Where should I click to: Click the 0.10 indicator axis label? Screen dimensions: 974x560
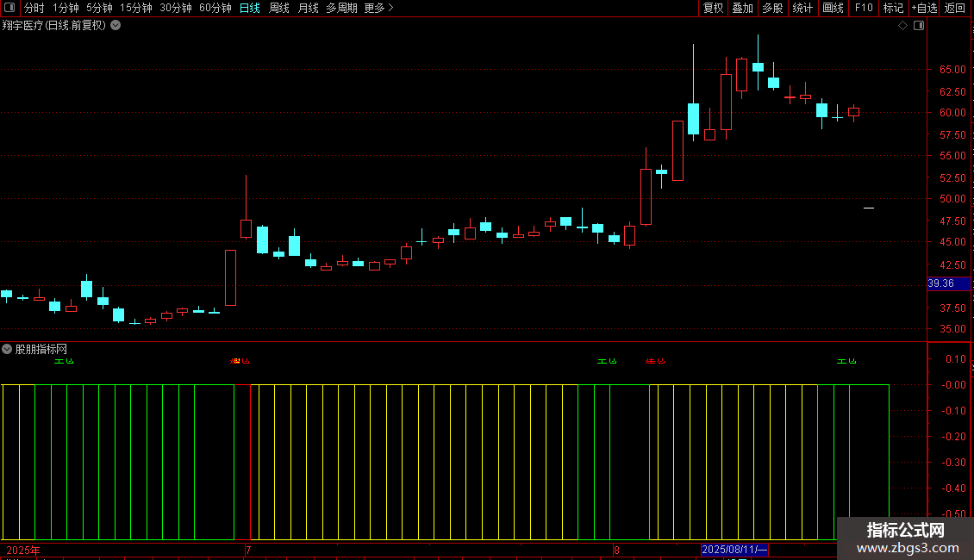coord(956,359)
